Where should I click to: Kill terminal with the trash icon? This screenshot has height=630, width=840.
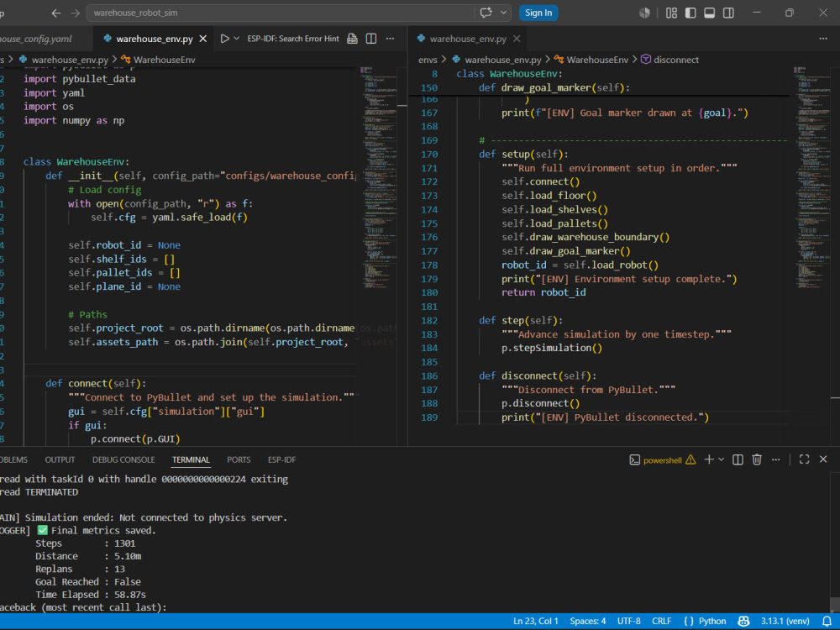coord(757,459)
